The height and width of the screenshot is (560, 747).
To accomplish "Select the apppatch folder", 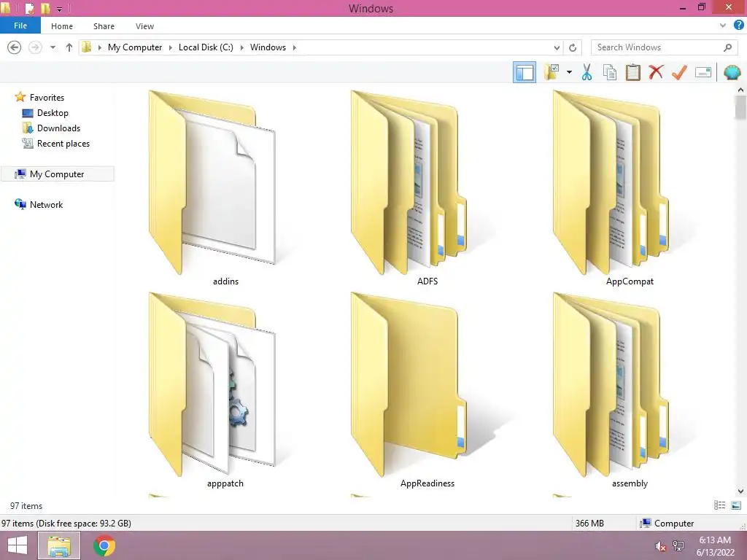I will tap(226, 389).
